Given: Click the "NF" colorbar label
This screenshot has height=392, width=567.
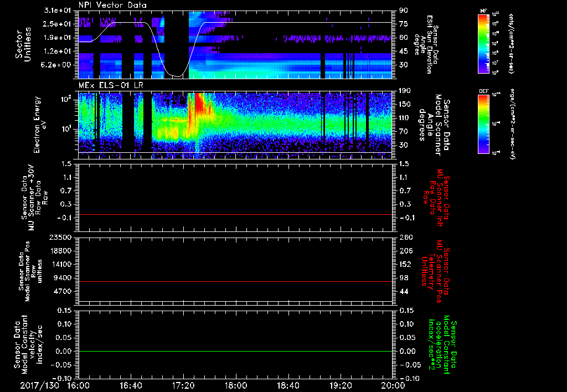Looking at the screenshot, I should pos(484,11).
